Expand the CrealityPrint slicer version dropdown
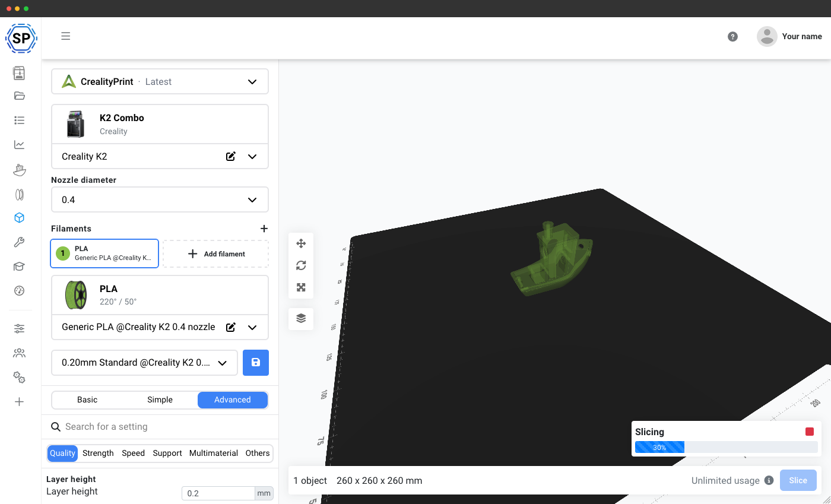The width and height of the screenshot is (831, 504). point(160,82)
